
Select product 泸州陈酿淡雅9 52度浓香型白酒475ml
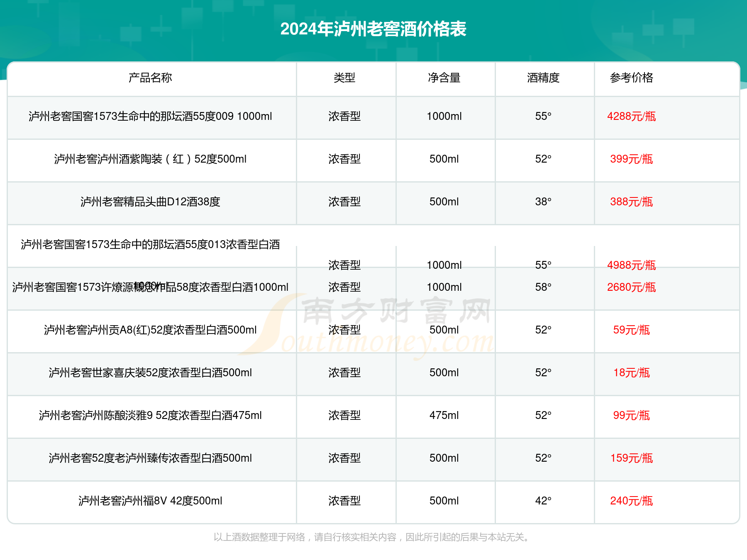point(150,415)
